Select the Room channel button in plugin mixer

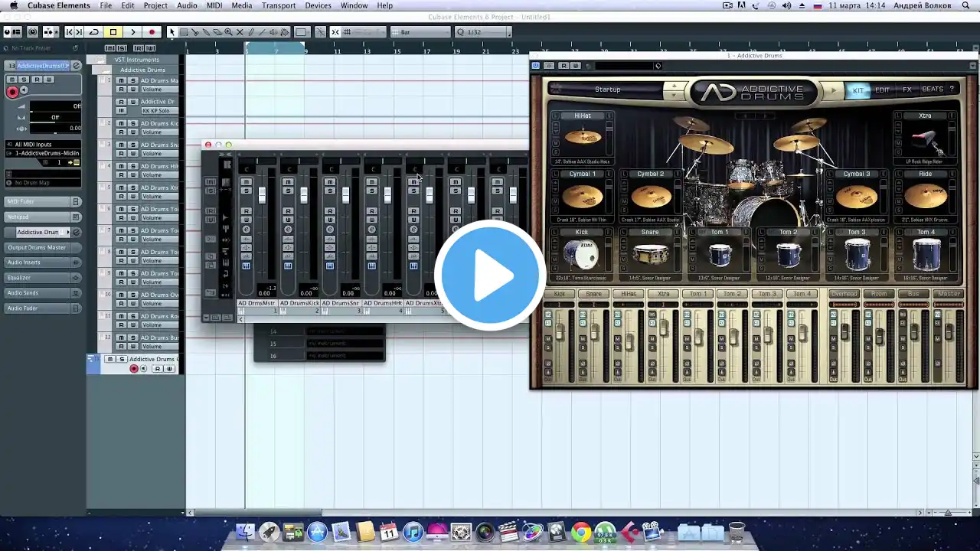[x=879, y=294]
